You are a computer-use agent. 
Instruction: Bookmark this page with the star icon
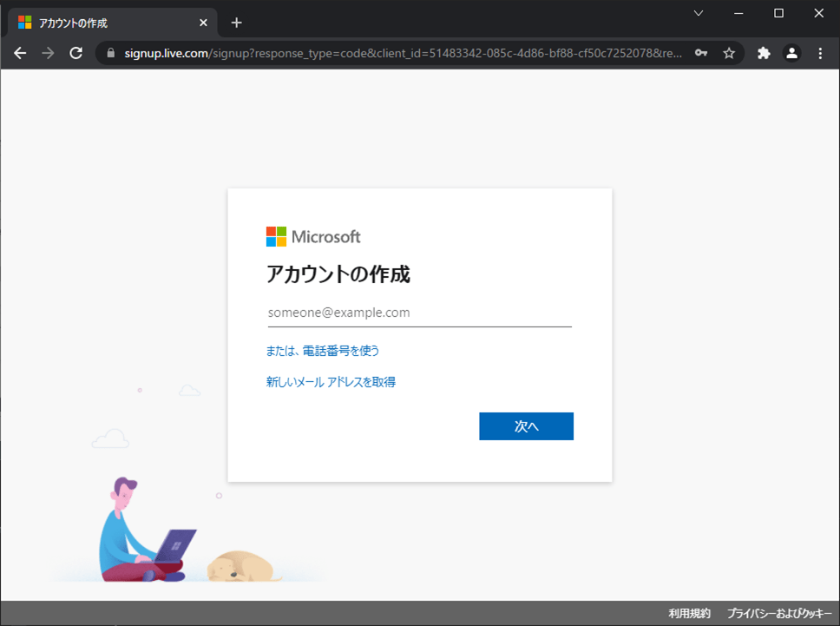click(729, 53)
